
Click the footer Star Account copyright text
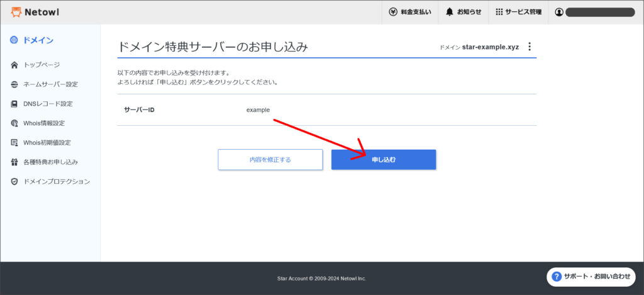pyautogui.click(x=321, y=279)
